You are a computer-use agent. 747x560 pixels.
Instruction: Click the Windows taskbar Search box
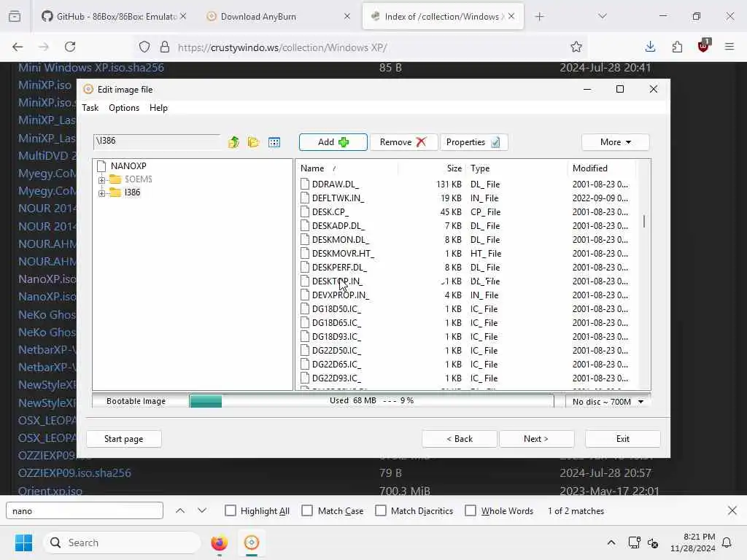pos(122,542)
